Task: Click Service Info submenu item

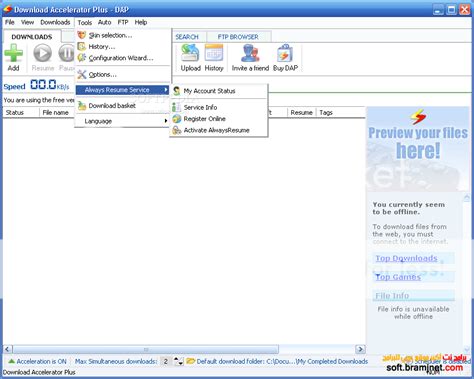Action: (219, 107)
